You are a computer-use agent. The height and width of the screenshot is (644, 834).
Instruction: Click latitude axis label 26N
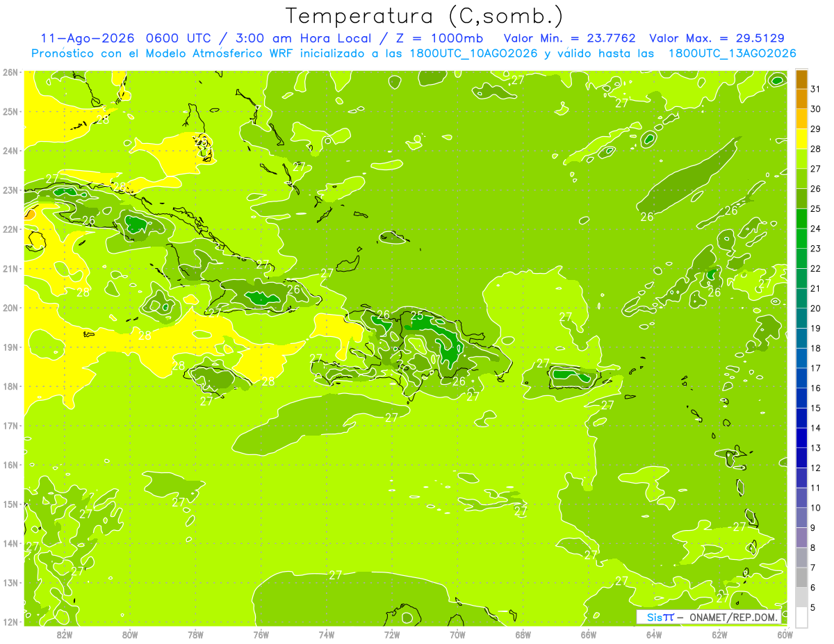point(10,72)
